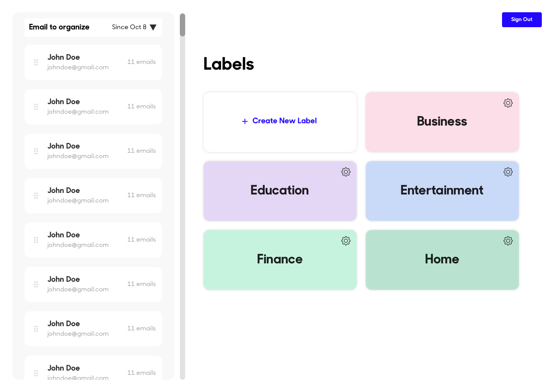The height and width of the screenshot is (392, 551).
Task: Select the Create New Label card
Action: coord(280,122)
